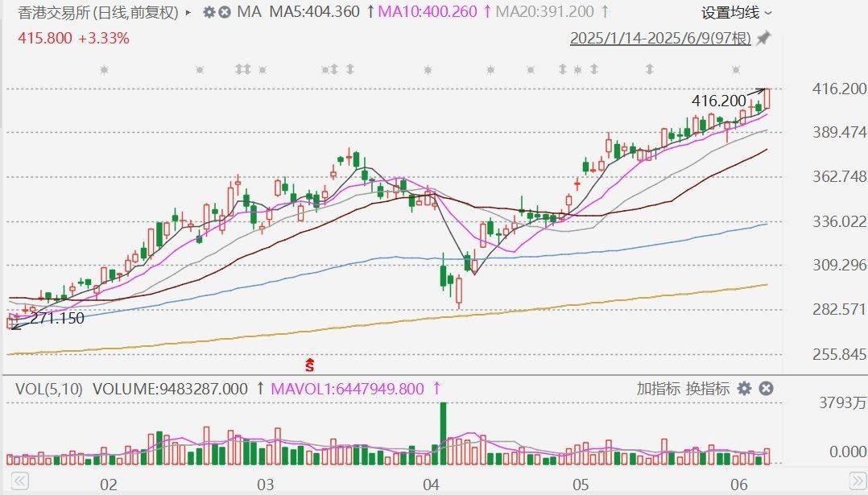Click the red S marker below chart
Image resolution: width=868 pixels, height=495 pixels.
click(309, 365)
